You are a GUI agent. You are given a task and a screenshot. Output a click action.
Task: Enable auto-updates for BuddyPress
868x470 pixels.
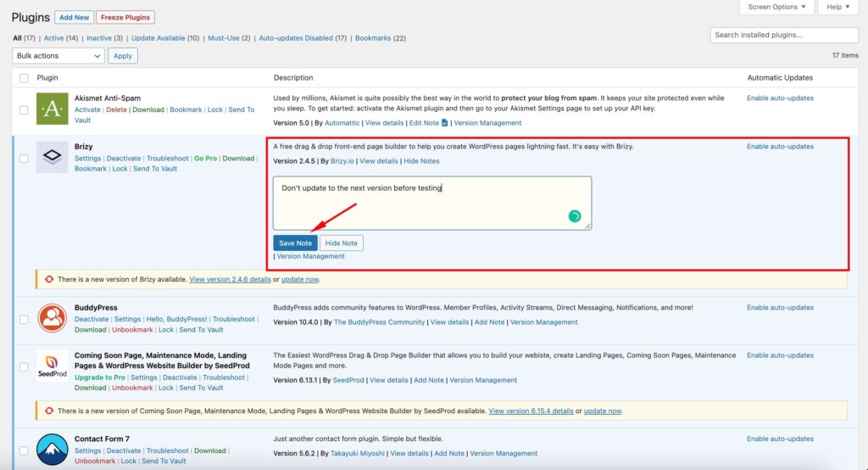tap(780, 308)
